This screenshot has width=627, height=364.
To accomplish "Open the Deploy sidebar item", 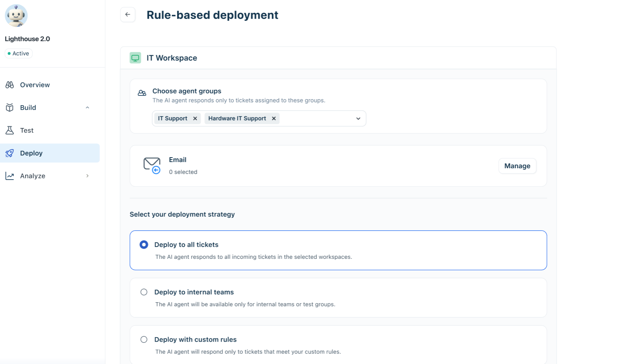I will pyautogui.click(x=50, y=153).
